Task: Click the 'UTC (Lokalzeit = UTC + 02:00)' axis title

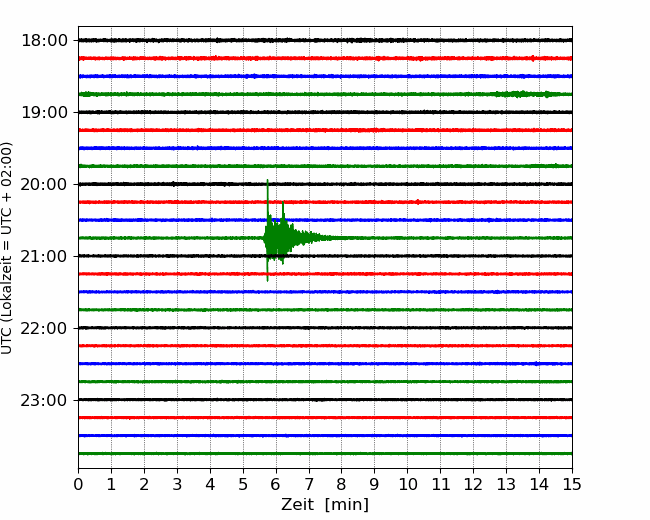Action: click(7, 248)
